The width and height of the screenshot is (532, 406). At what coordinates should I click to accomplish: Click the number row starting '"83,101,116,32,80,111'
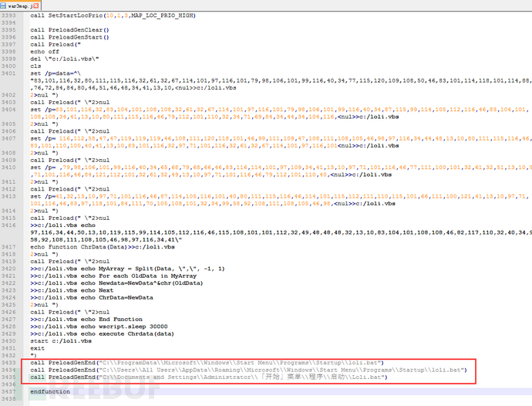(281, 81)
